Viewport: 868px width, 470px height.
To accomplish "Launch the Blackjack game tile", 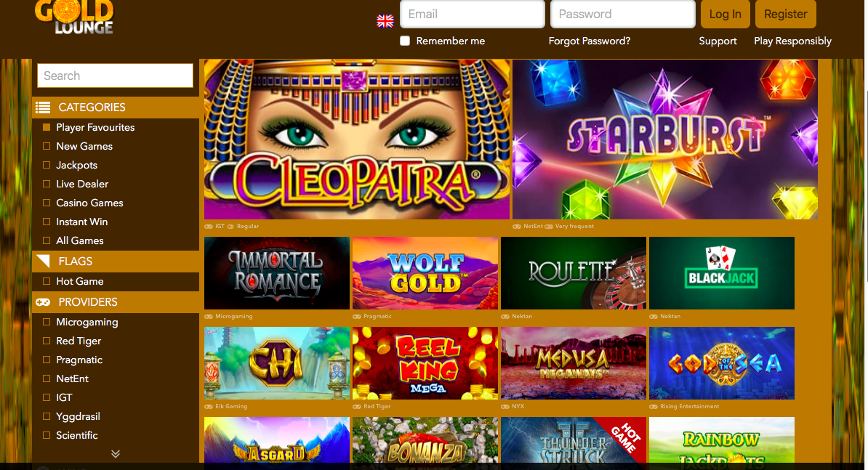I will click(722, 273).
